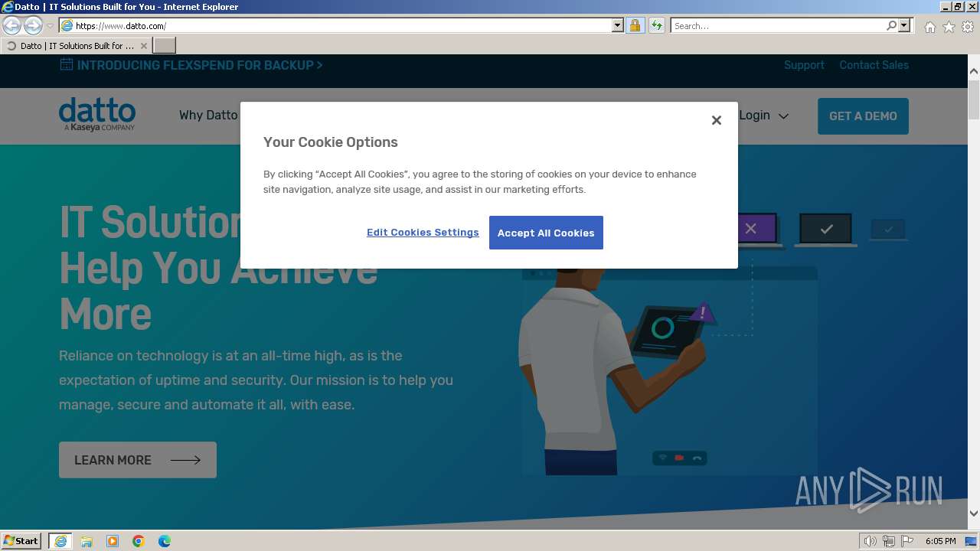Click the Action Center flag tray icon

(x=907, y=541)
